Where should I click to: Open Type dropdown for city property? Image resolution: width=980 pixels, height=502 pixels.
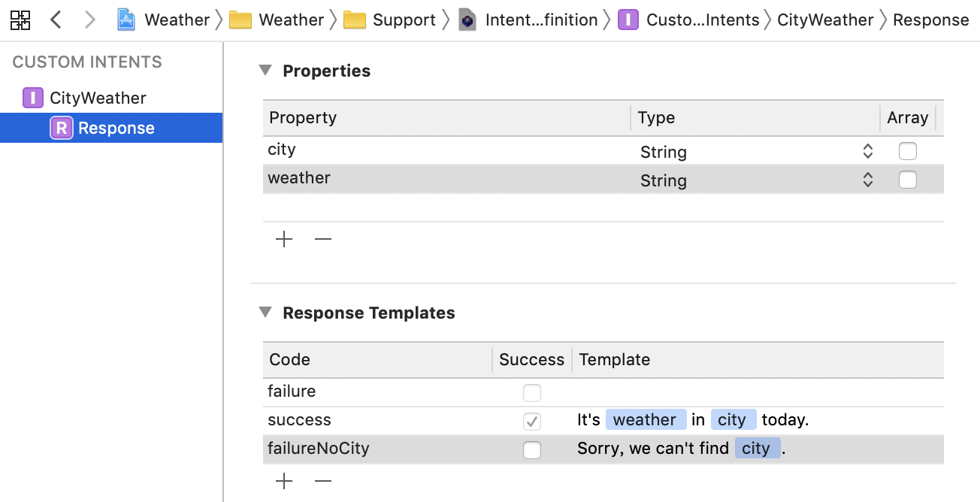(867, 152)
